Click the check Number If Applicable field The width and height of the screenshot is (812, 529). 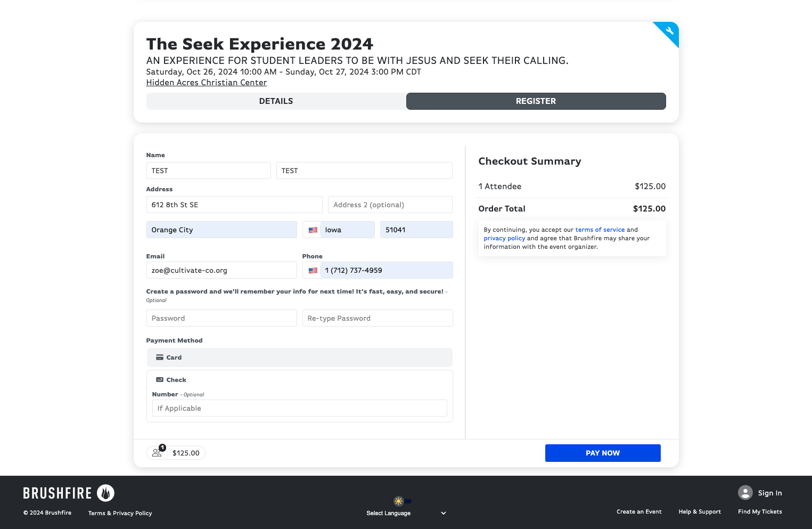tap(300, 408)
